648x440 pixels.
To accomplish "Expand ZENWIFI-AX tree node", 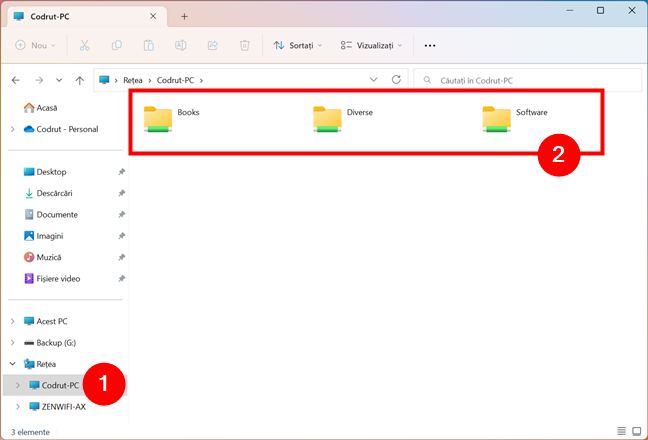I will (x=18, y=407).
